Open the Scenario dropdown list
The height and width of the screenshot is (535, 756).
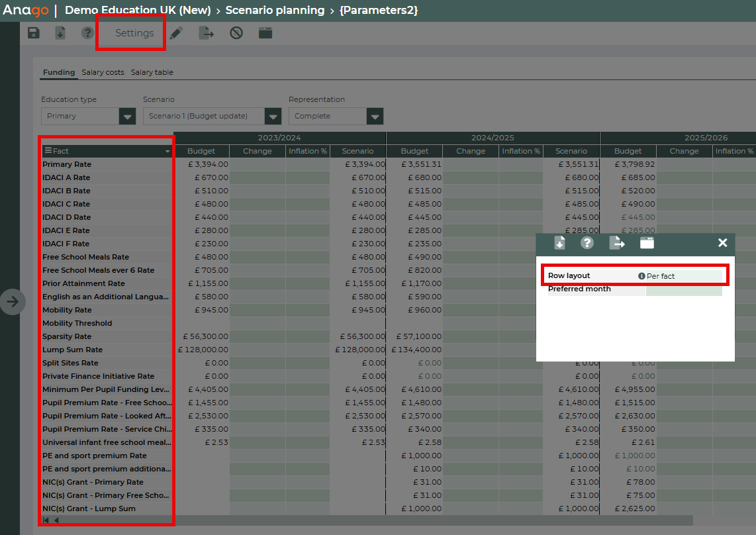(x=273, y=117)
